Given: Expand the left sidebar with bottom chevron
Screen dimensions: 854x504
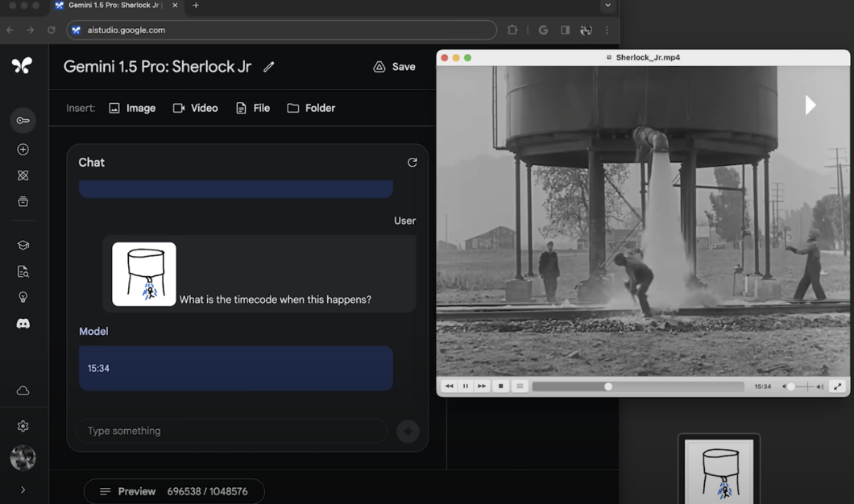Looking at the screenshot, I should coord(23,490).
